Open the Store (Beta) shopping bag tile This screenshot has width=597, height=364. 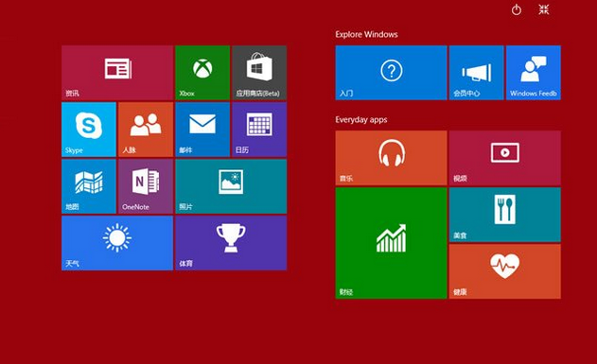coord(259,73)
